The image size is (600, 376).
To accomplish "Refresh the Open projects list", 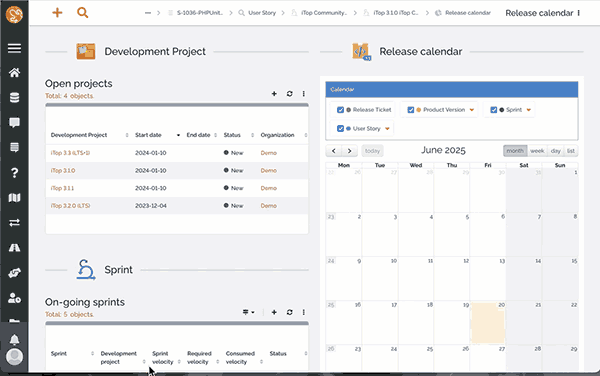I will coord(289,94).
